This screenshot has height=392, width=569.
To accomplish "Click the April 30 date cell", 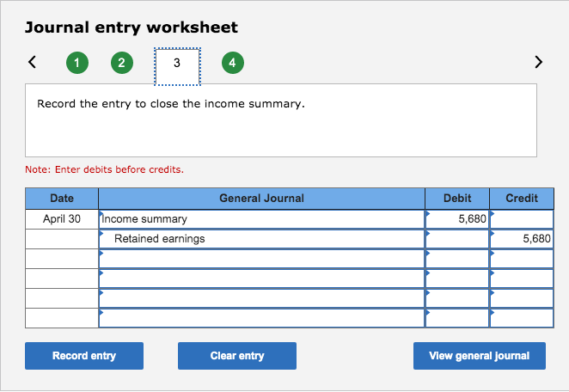I will (62, 219).
